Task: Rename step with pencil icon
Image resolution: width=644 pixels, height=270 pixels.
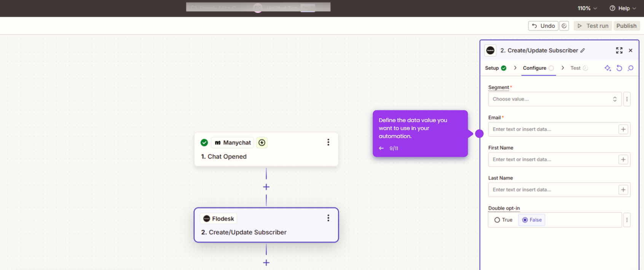Action: click(583, 51)
